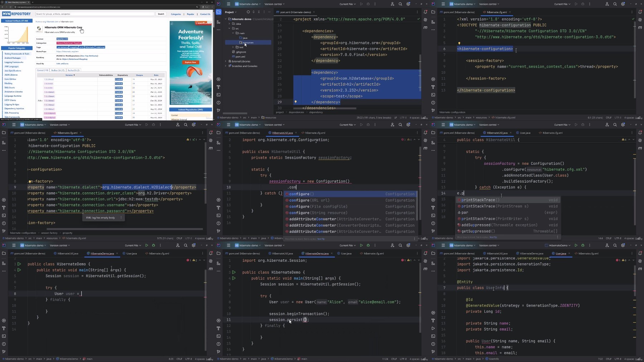Click the Search button on MVN Repository
This screenshot has width=644, height=362.
(x=161, y=14)
